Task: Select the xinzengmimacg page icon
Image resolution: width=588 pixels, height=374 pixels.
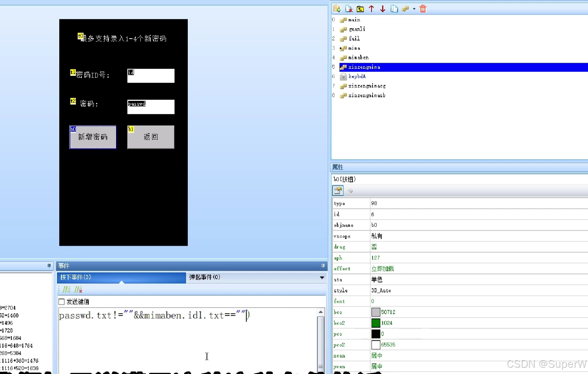Action: (x=343, y=86)
